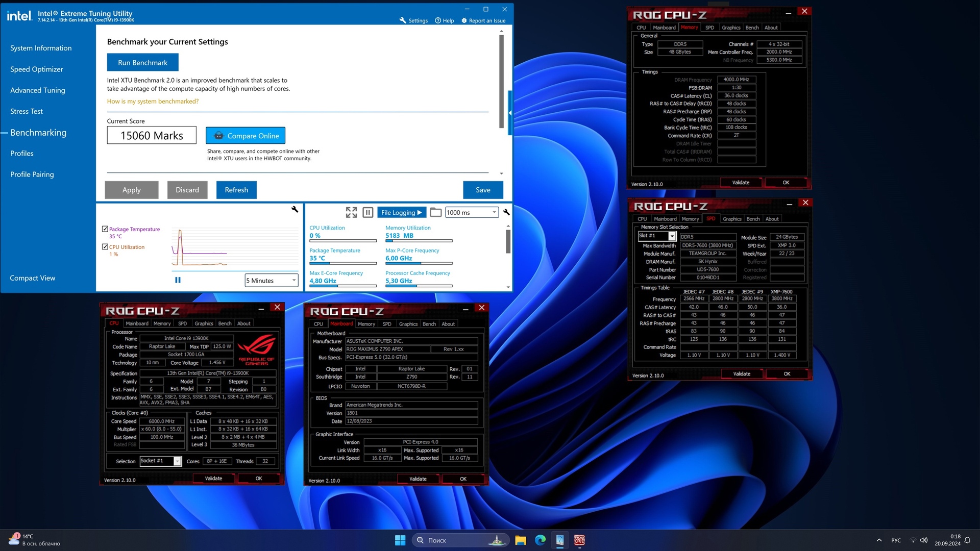The width and height of the screenshot is (980, 551).
Task: Open log folder icon next to File Logging
Action: click(x=435, y=212)
